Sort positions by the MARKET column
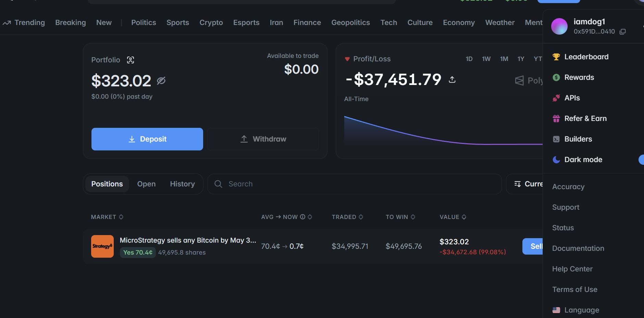Viewport: 644px width, 318px height. point(107,217)
